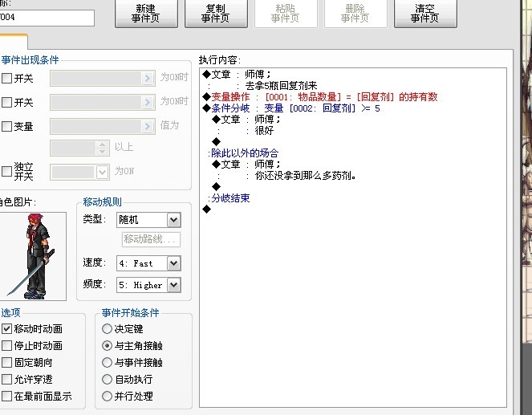Select the 自动执行 start condition
532x415 pixels.
tap(107, 379)
